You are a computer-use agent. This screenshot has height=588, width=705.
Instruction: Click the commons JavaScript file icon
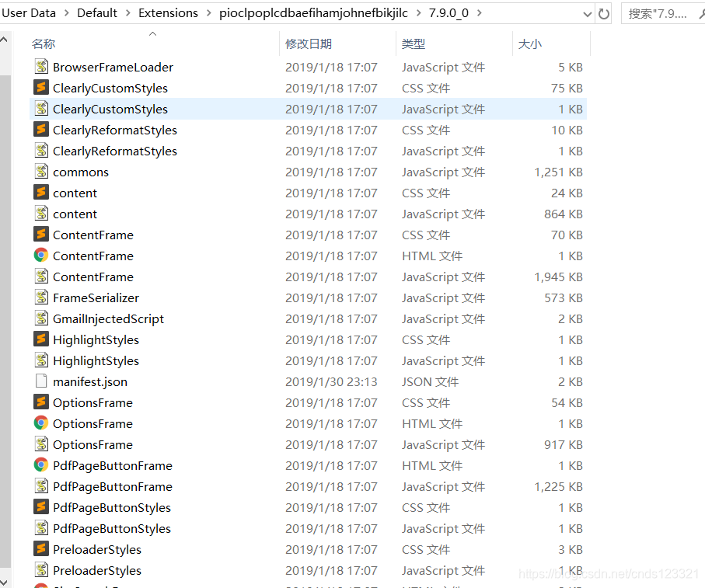coord(41,172)
